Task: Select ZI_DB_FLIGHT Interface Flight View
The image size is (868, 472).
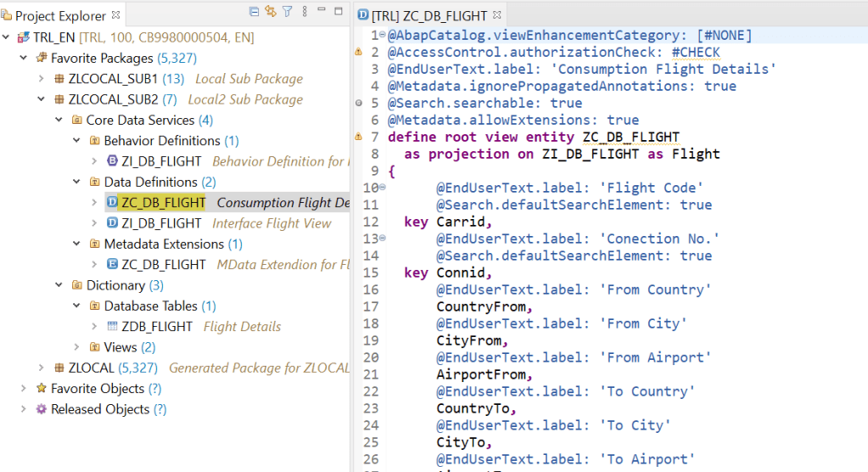Action: point(219,223)
